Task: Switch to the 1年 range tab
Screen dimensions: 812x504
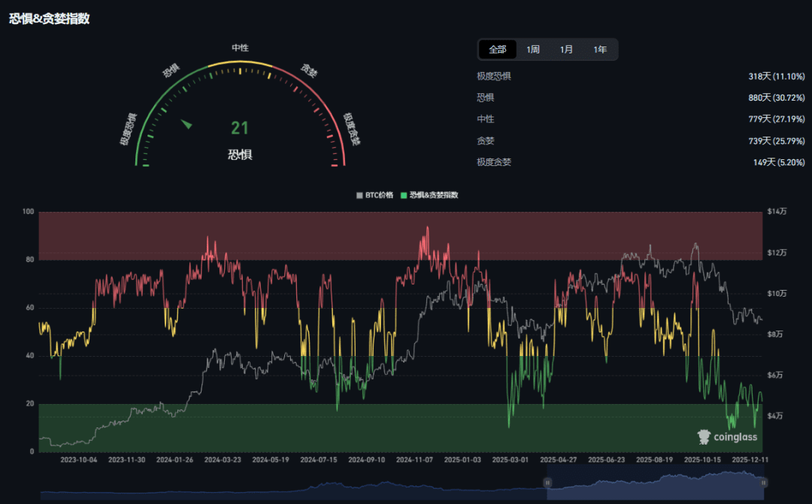Action: tap(600, 50)
